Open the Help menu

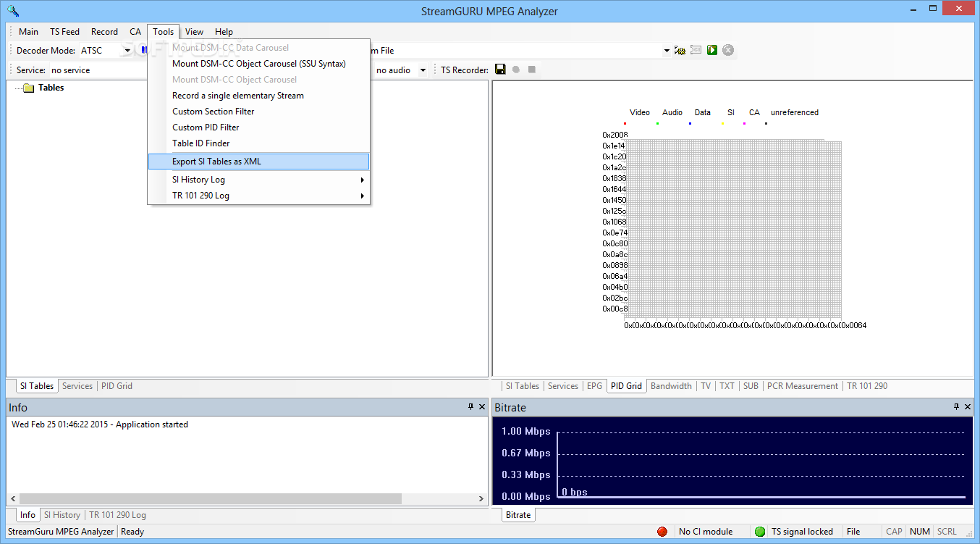[224, 32]
